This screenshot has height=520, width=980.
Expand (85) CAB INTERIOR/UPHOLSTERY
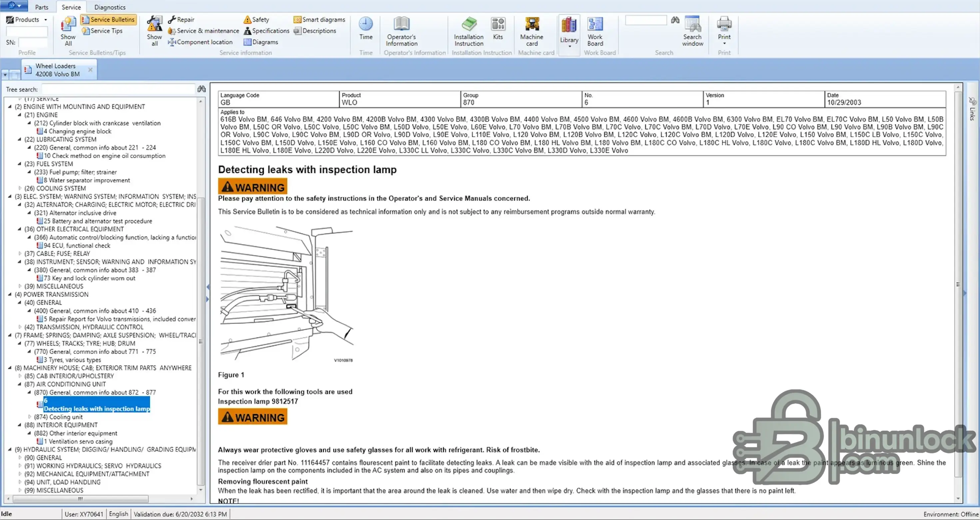(x=20, y=376)
